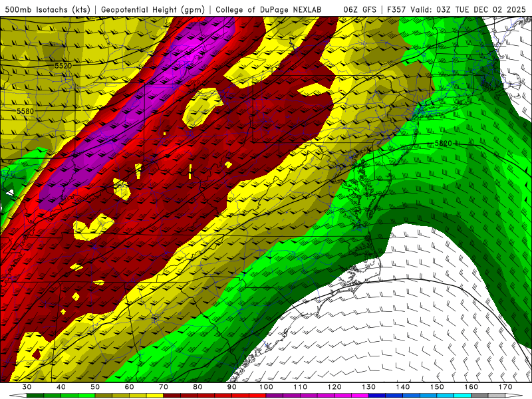Select the light gray swatch just before 170
Image resolution: width=532 pixels, height=399 pixels.
coord(497,396)
